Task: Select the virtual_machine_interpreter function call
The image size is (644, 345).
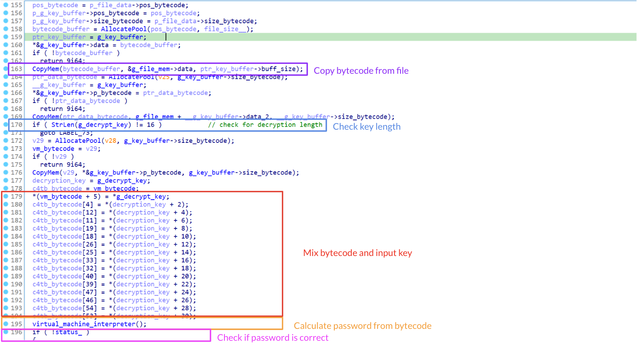Action: click(84, 324)
